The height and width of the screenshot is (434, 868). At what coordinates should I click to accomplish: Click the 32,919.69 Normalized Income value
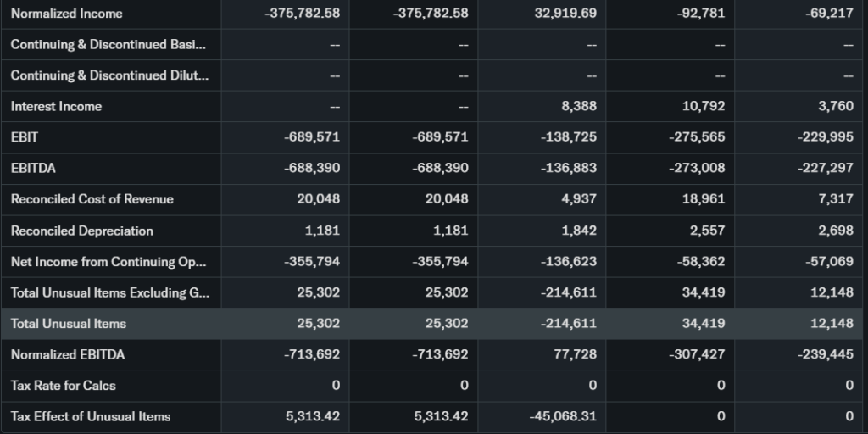click(x=565, y=14)
